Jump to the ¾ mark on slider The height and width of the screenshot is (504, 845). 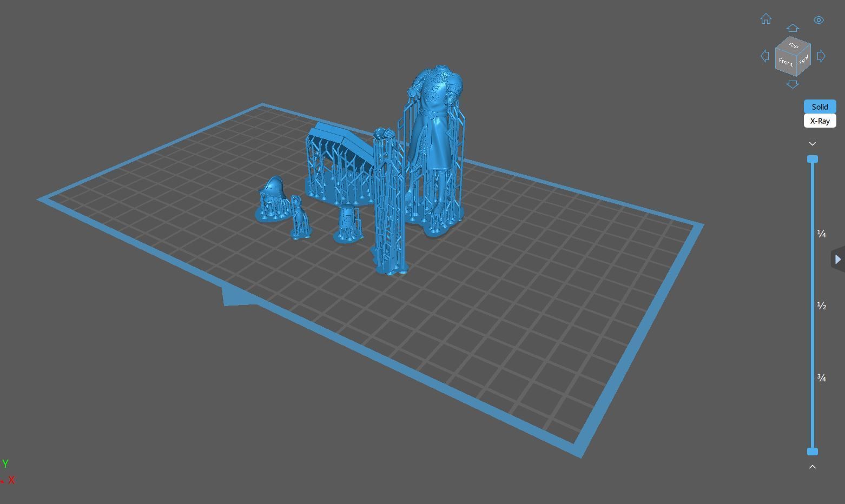(821, 378)
